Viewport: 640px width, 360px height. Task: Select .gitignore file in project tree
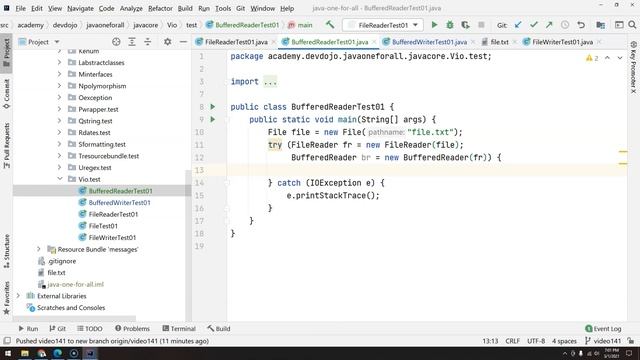pos(62,261)
